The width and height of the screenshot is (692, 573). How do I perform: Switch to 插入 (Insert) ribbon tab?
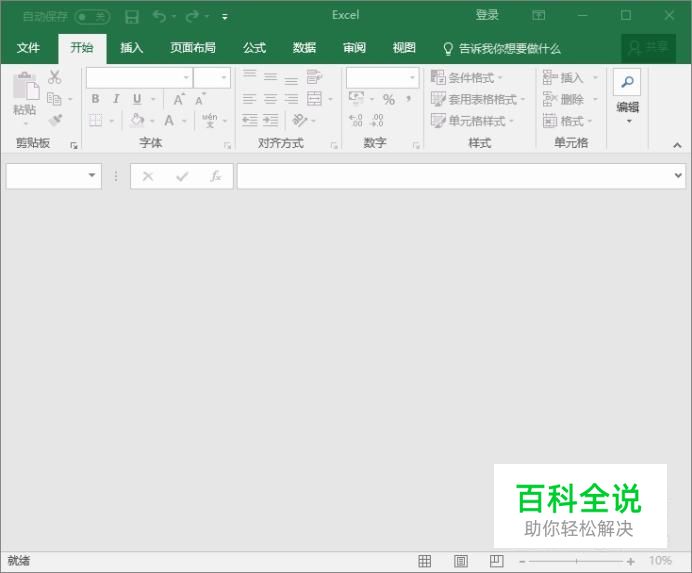point(132,48)
